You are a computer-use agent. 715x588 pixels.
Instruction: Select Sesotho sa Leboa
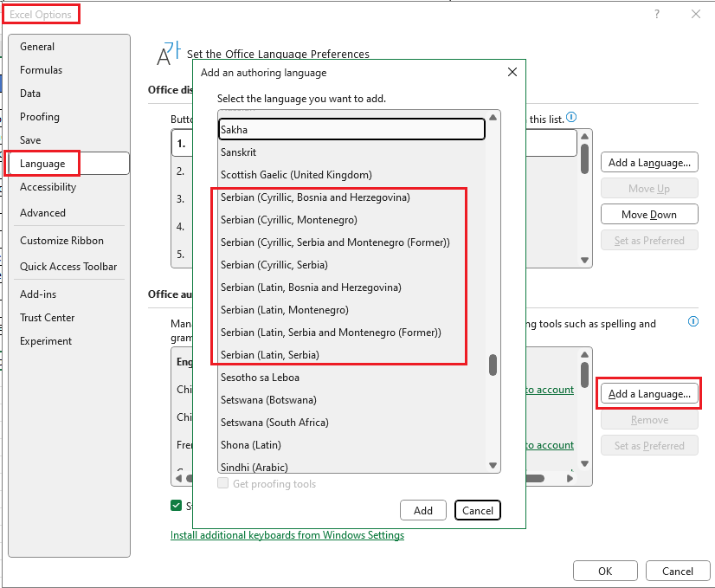click(x=351, y=378)
